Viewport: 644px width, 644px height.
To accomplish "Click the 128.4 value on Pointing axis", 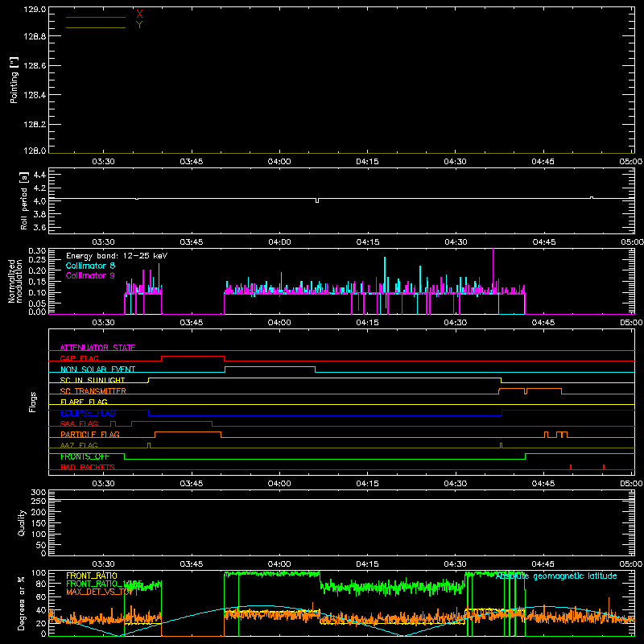I will click(35, 95).
